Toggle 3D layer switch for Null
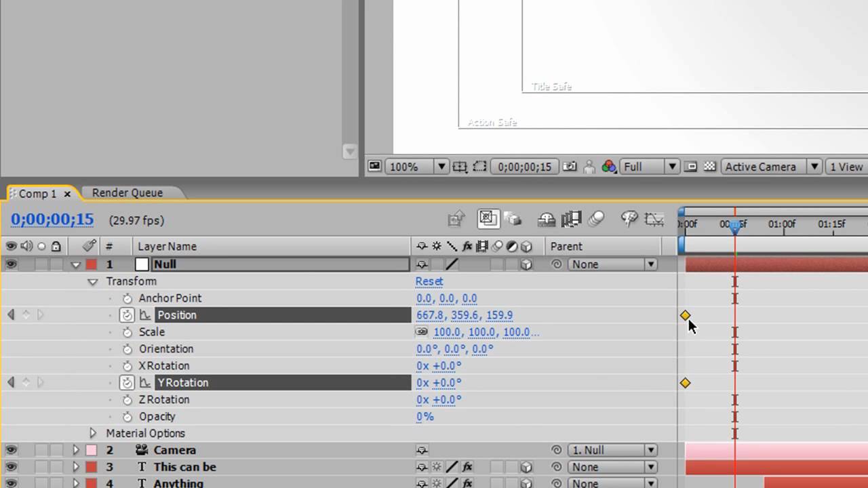Image resolution: width=868 pixels, height=488 pixels. [x=526, y=264]
